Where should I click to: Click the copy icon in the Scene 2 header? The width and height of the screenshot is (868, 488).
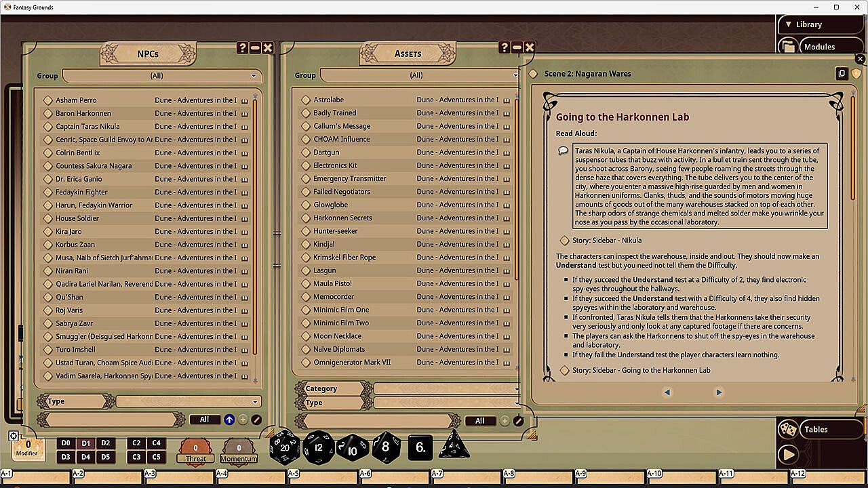(842, 74)
